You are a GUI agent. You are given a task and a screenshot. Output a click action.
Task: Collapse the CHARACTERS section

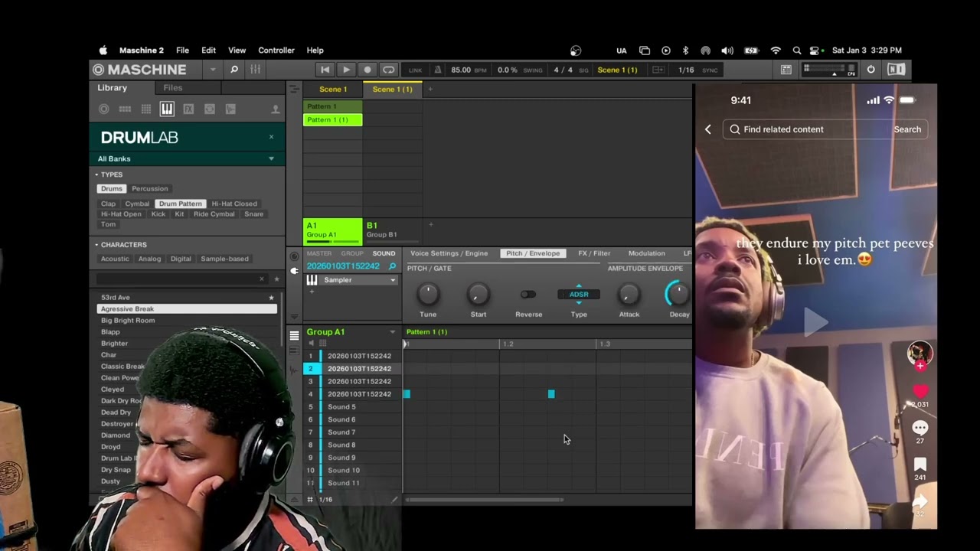tap(96, 245)
